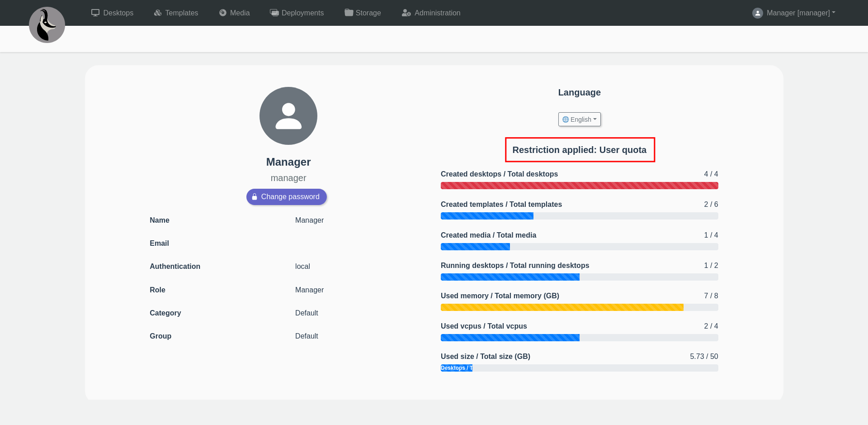
Task: Click the Storage folder icon
Action: point(349,13)
